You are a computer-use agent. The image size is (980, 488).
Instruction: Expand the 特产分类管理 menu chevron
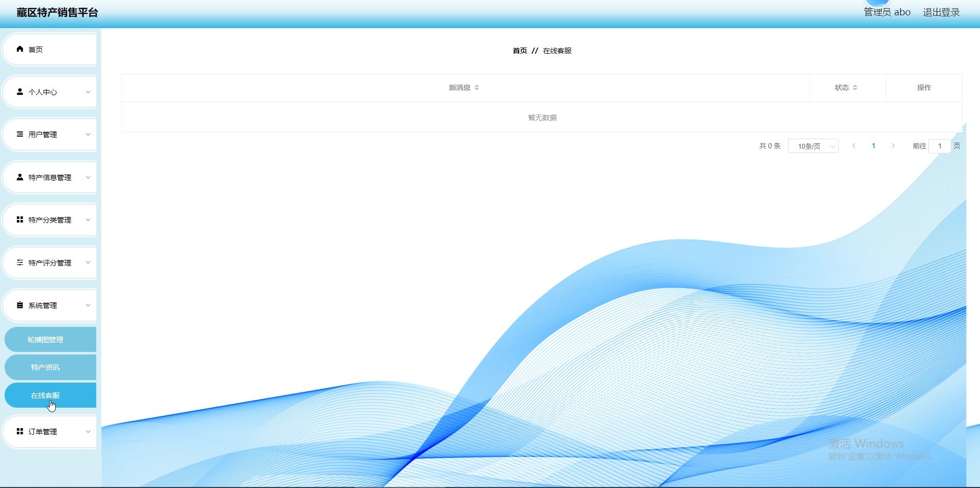88,220
